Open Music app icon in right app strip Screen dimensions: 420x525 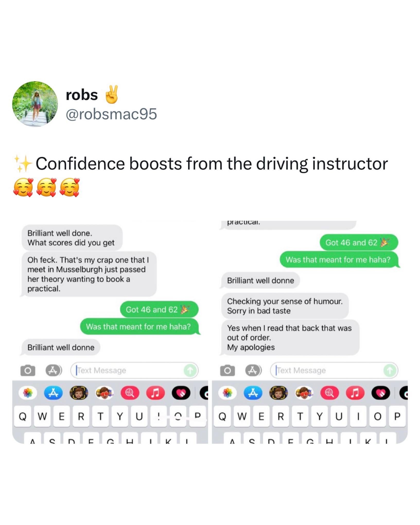pyautogui.click(x=355, y=393)
